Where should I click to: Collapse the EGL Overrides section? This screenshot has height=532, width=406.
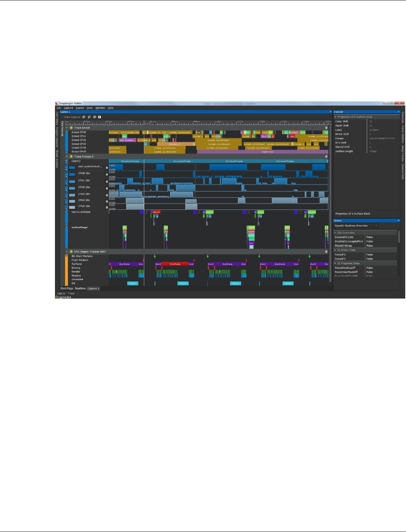pos(335,233)
